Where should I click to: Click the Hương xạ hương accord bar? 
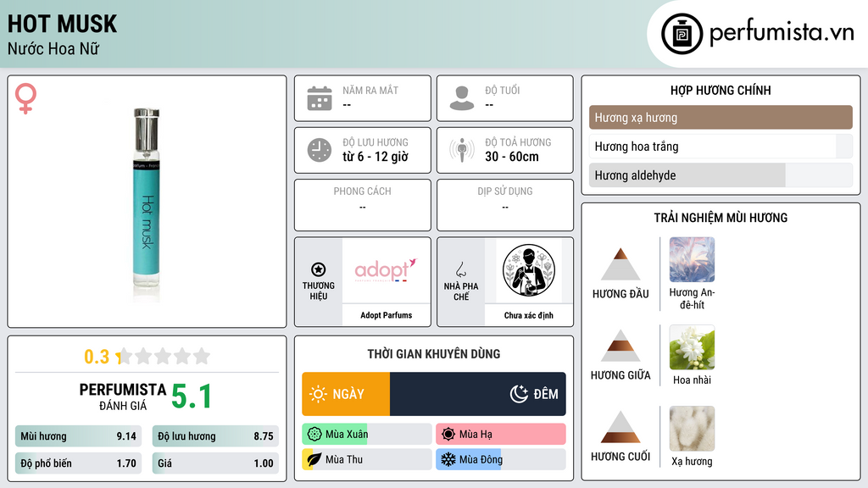[721, 117]
